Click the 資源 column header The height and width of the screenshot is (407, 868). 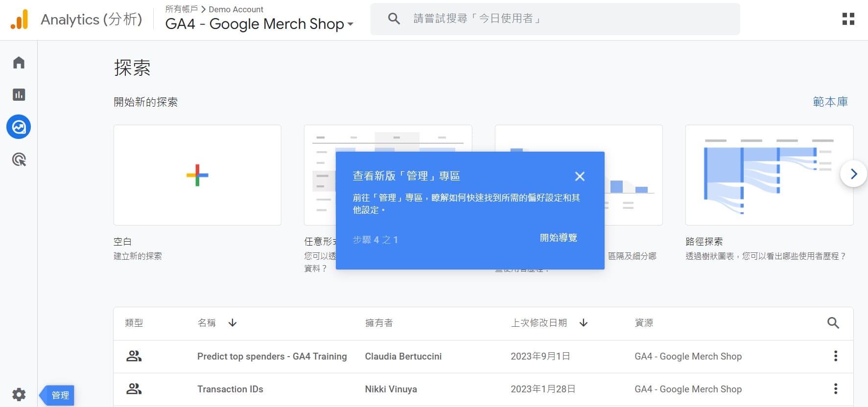point(644,323)
